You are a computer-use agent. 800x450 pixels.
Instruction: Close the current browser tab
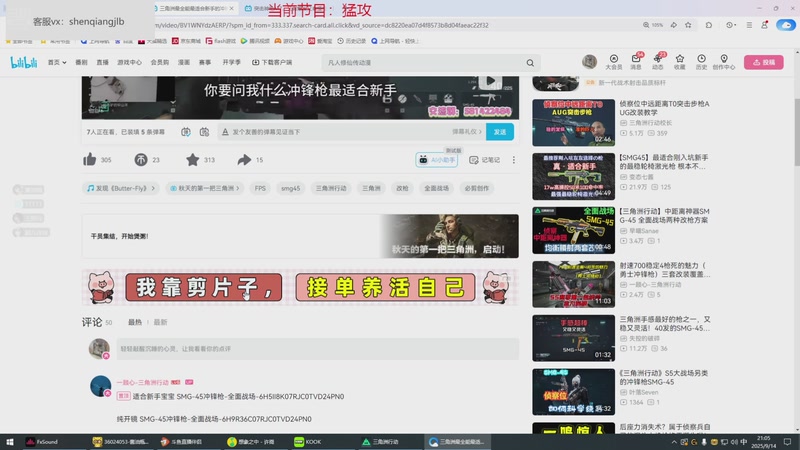(x=231, y=9)
